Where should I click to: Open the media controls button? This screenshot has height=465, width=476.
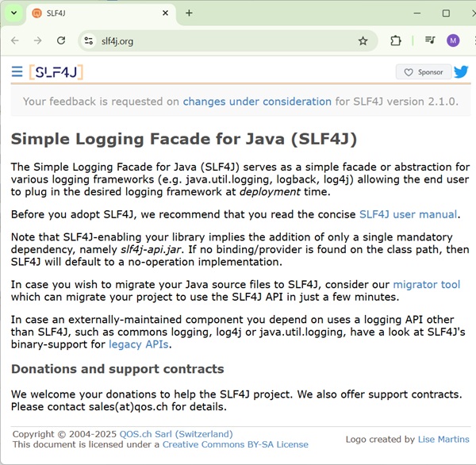(430, 40)
